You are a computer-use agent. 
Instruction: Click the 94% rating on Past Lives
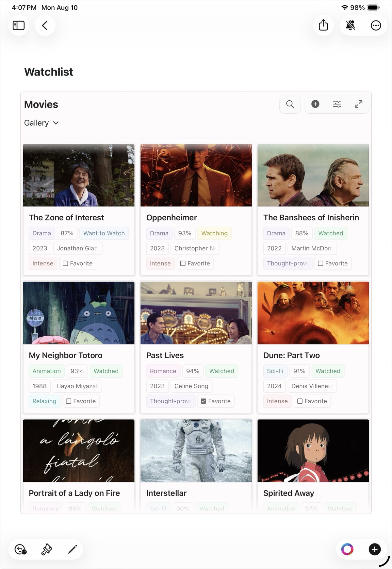click(x=193, y=371)
